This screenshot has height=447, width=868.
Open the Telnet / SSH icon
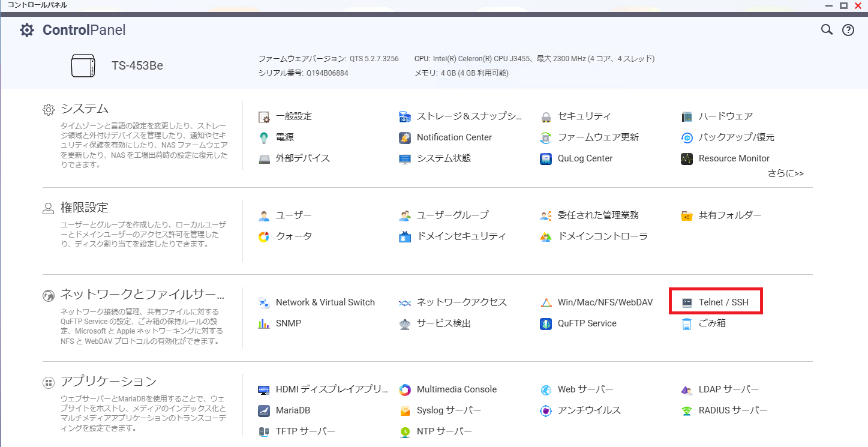[687, 302]
